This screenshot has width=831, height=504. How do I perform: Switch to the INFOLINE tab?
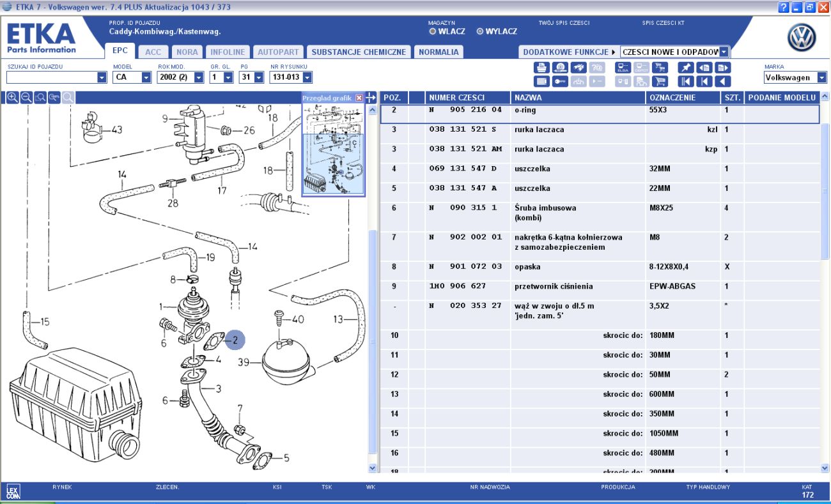(x=228, y=52)
